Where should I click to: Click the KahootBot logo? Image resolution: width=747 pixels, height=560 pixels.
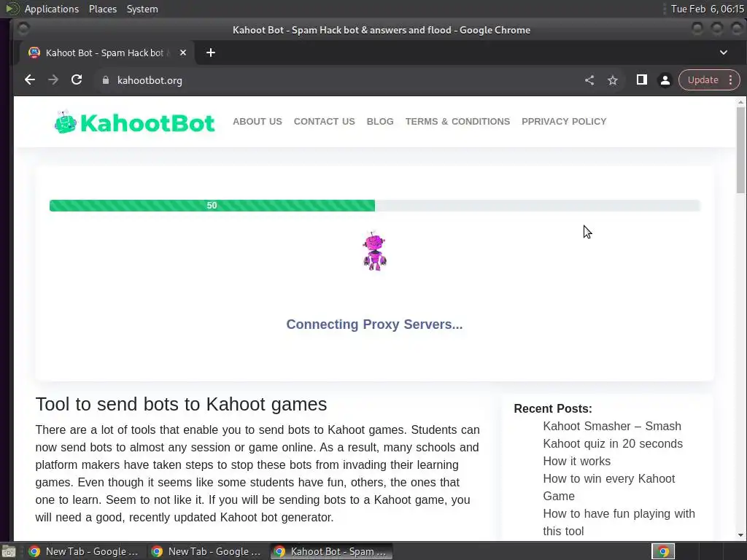(134, 122)
